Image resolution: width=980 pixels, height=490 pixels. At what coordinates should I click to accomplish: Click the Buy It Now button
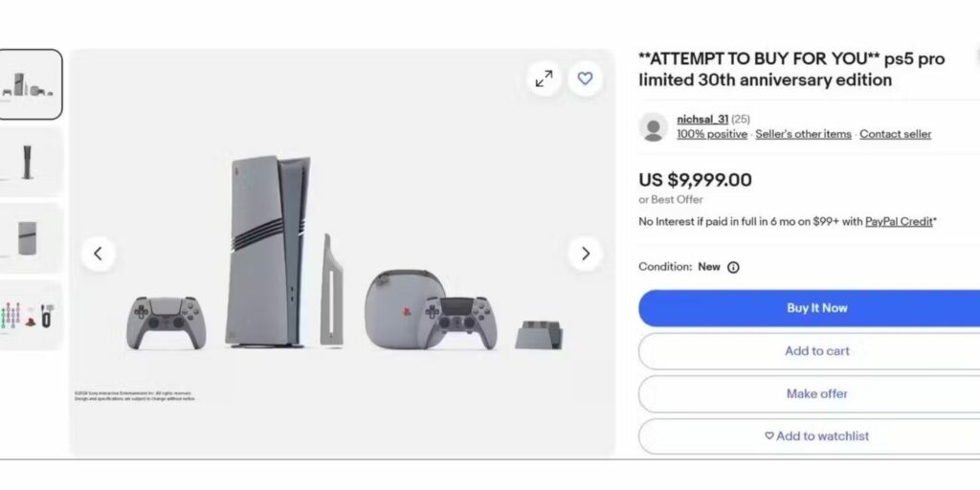[x=810, y=308]
